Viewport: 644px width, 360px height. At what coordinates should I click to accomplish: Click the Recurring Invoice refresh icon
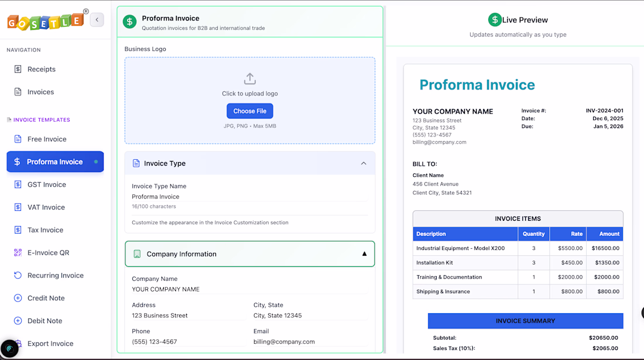coord(18,276)
